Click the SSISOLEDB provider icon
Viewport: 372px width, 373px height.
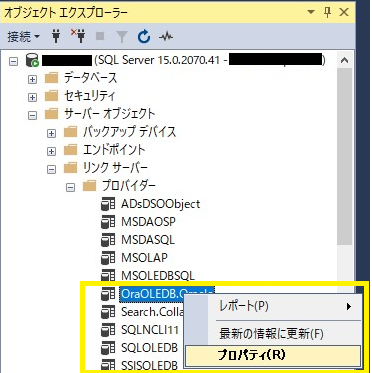(108, 365)
